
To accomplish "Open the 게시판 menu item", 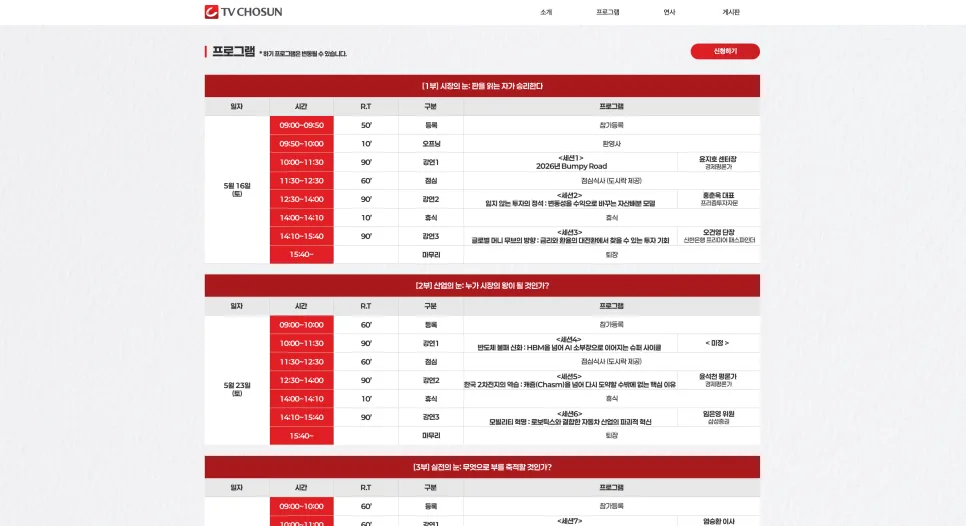I will 731,12.
